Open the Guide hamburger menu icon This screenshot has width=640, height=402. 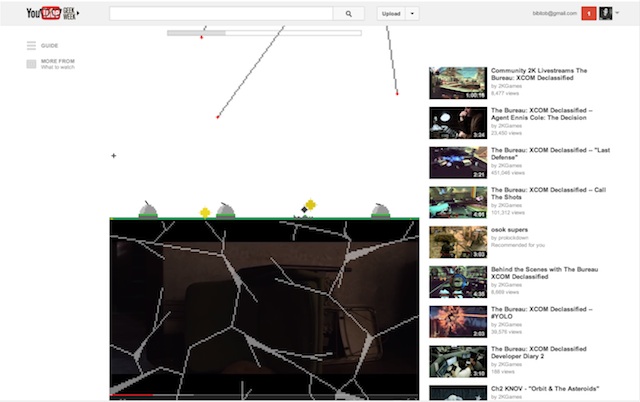coord(31,46)
